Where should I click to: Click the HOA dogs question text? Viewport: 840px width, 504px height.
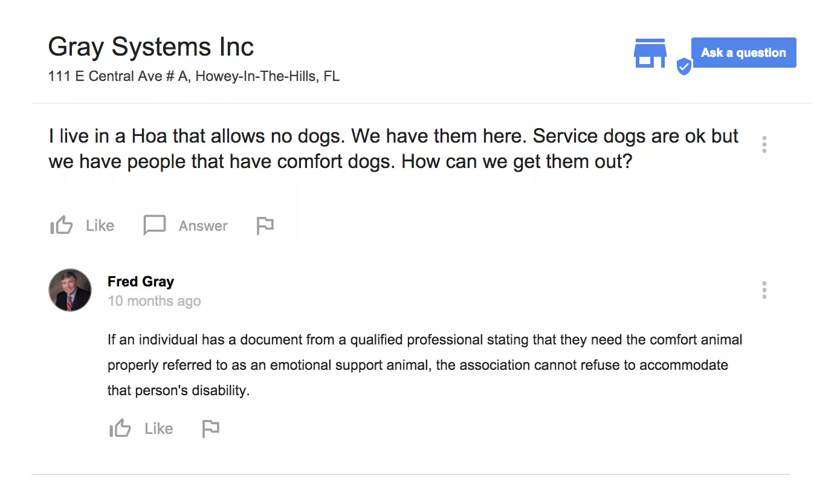coord(393,149)
